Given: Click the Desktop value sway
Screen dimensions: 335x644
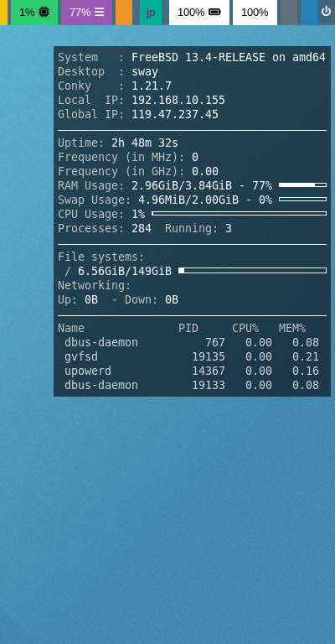Looking at the screenshot, I should [x=145, y=72].
